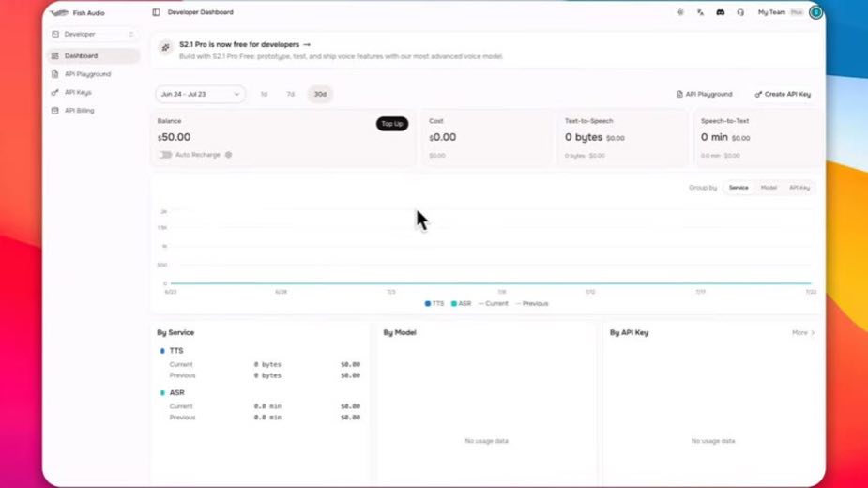This screenshot has height=488, width=868.
Task: Select the 1d time range
Action: (264, 94)
